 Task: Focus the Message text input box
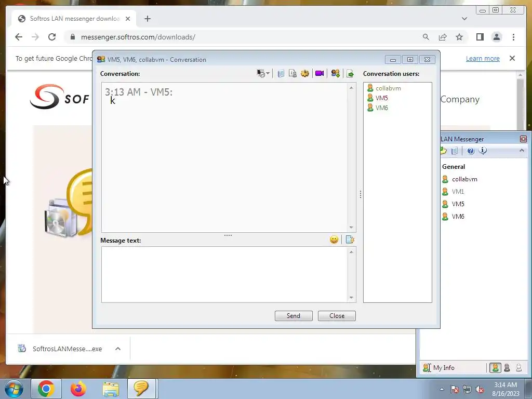click(224, 274)
